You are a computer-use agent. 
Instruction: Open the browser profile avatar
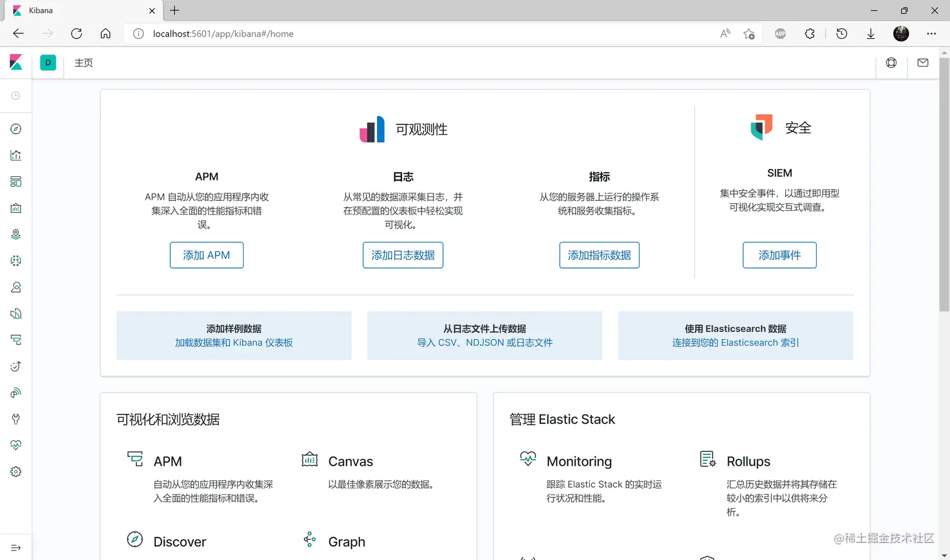901,34
